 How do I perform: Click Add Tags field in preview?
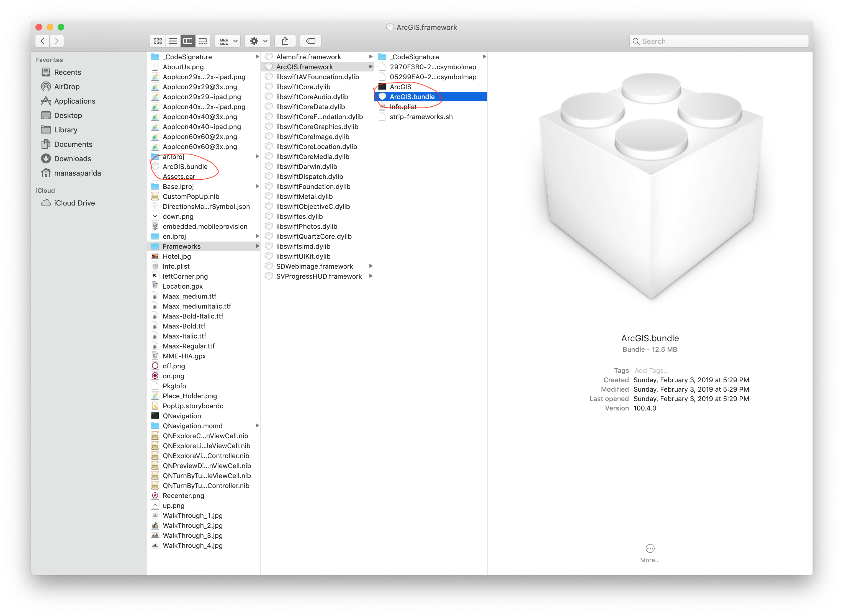click(x=652, y=370)
